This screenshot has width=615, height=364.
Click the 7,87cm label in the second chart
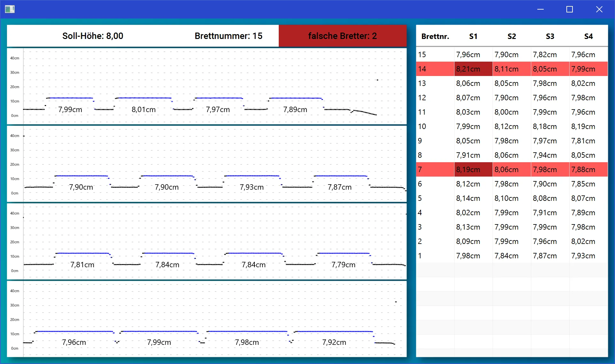point(339,187)
